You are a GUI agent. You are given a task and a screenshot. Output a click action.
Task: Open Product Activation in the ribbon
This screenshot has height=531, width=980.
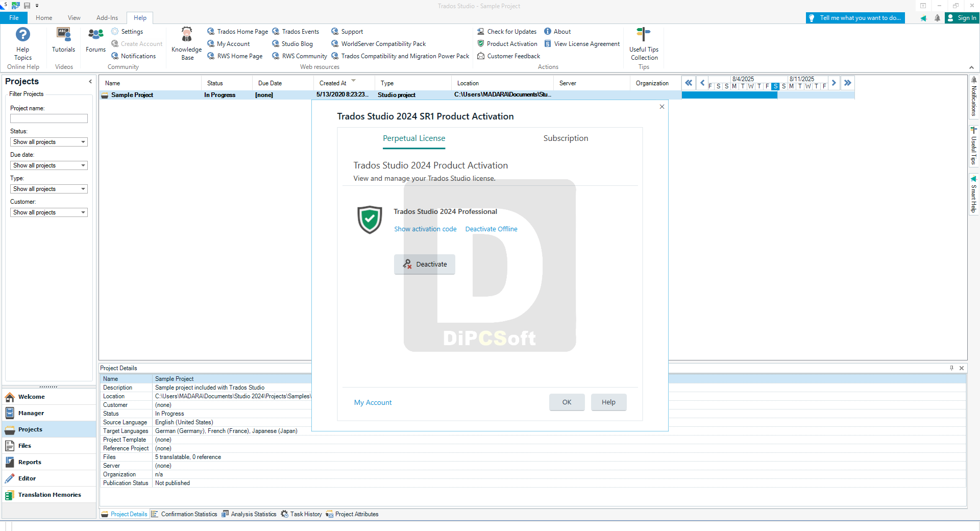(507, 44)
